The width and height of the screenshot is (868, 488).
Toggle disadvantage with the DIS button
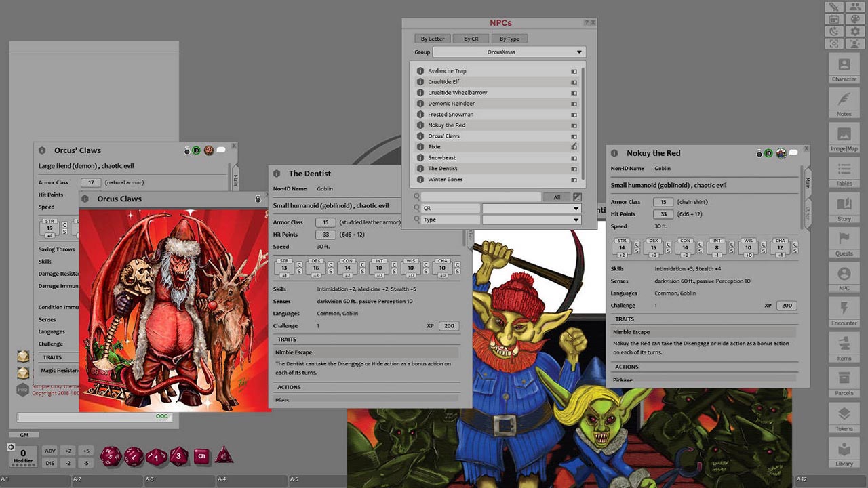point(50,462)
